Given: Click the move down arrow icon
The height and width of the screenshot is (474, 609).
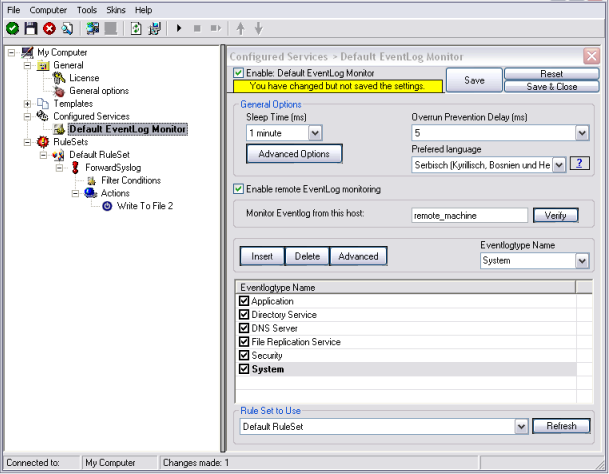Looking at the screenshot, I should [x=259, y=28].
